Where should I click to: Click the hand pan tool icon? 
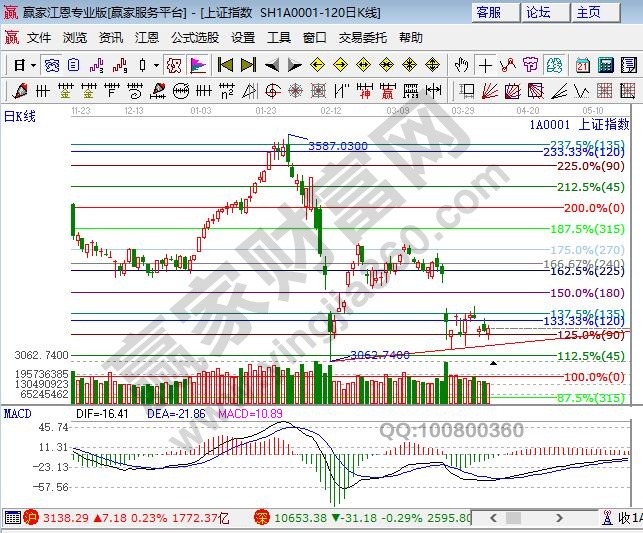461,65
